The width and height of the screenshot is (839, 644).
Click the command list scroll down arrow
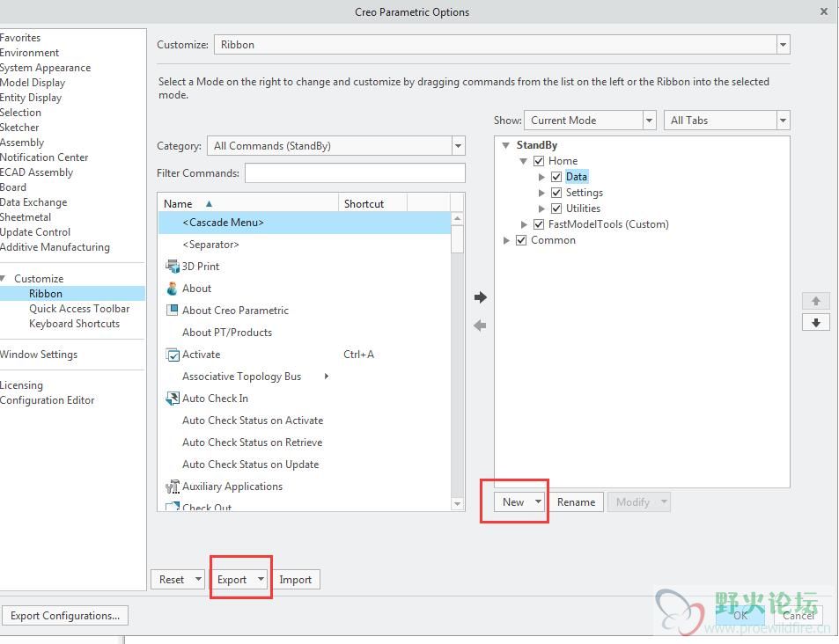pos(457,504)
